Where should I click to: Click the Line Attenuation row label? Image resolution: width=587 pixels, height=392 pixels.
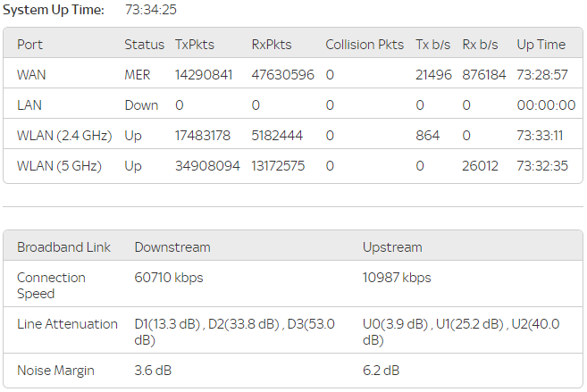click(x=67, y=324)
